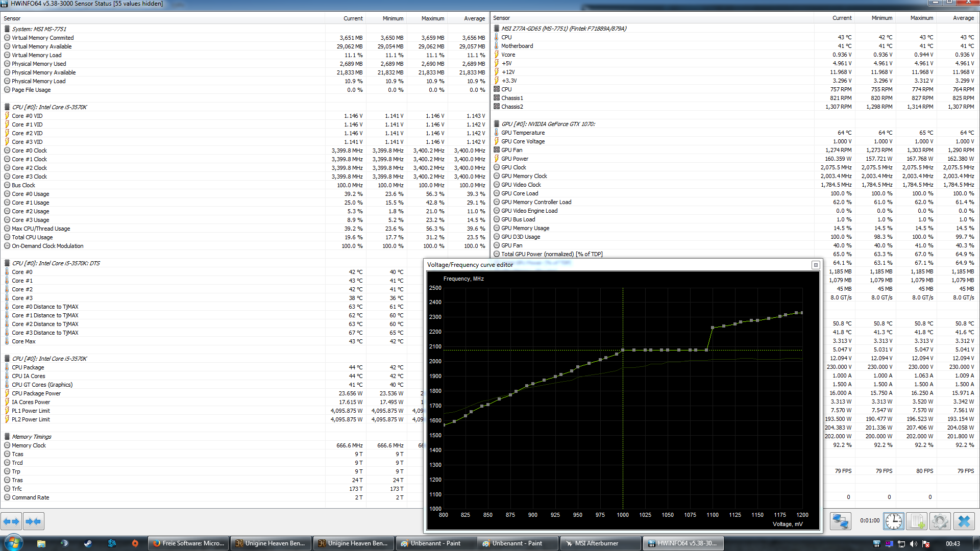Open the Steam taskbar icon
The height and width of the screenshot is (551, 980).
[x=88, y=543]
